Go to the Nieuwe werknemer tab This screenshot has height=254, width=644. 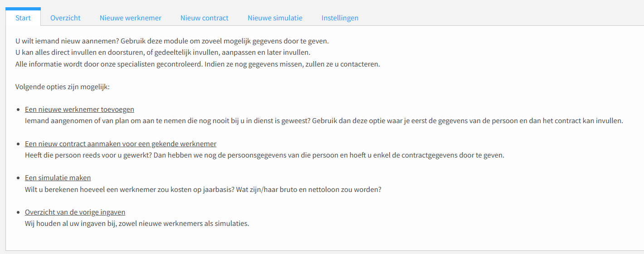tap(131, 18)
